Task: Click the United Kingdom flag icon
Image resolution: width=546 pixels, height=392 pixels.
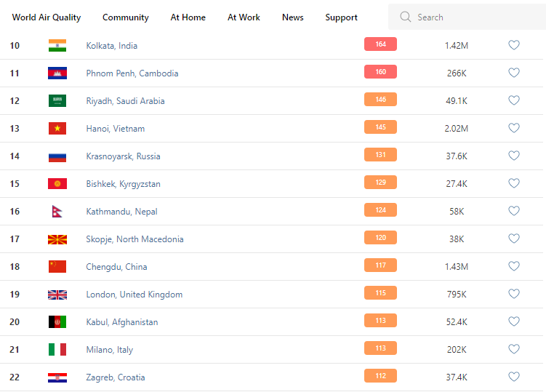Action: point(57,295)
